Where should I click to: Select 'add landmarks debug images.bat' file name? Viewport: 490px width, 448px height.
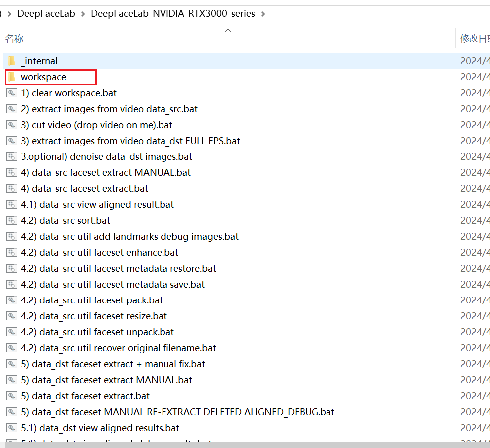tap(130, 236)
